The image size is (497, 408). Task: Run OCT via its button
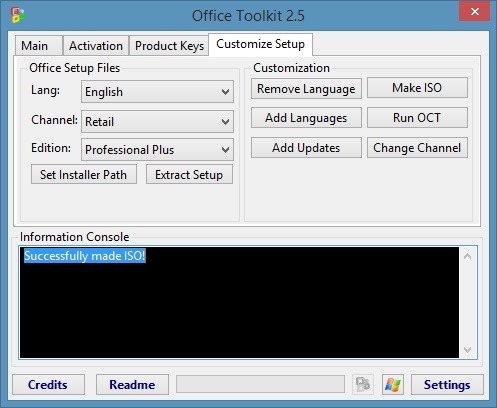point(417,118)
